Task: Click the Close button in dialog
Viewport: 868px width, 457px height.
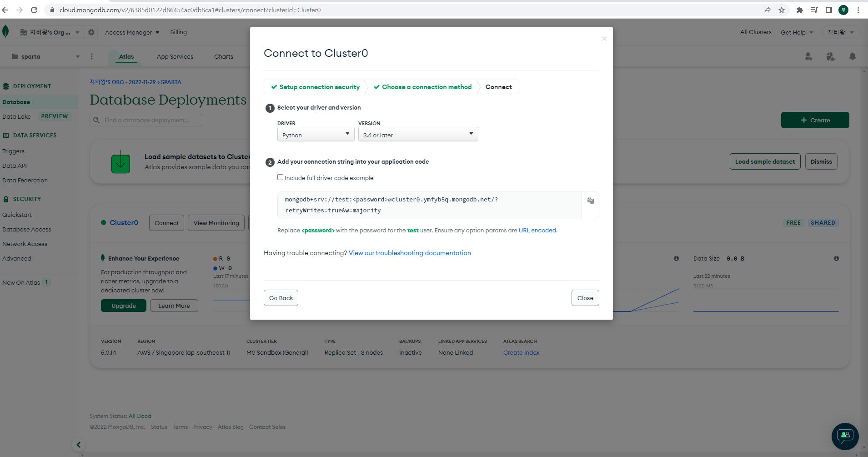Action: point(585,298)
